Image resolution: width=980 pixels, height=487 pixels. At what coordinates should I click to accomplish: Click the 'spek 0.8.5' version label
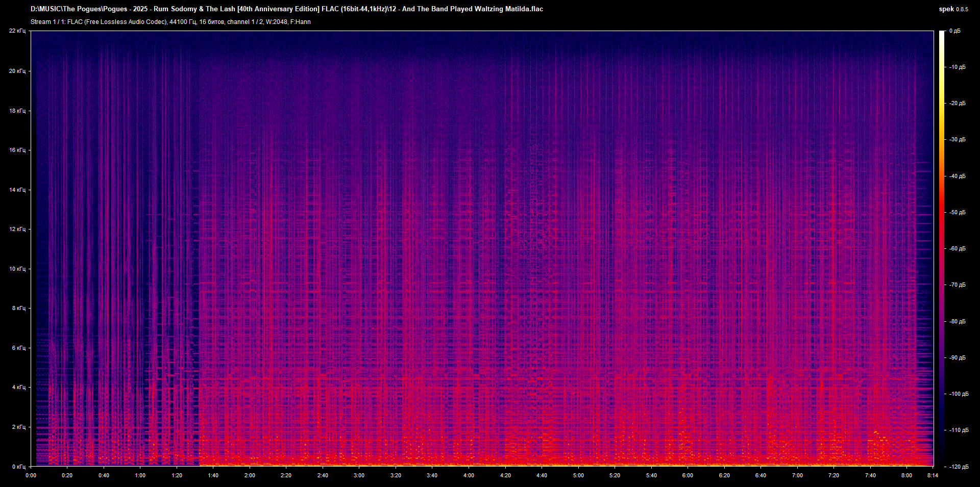point(953,9)
